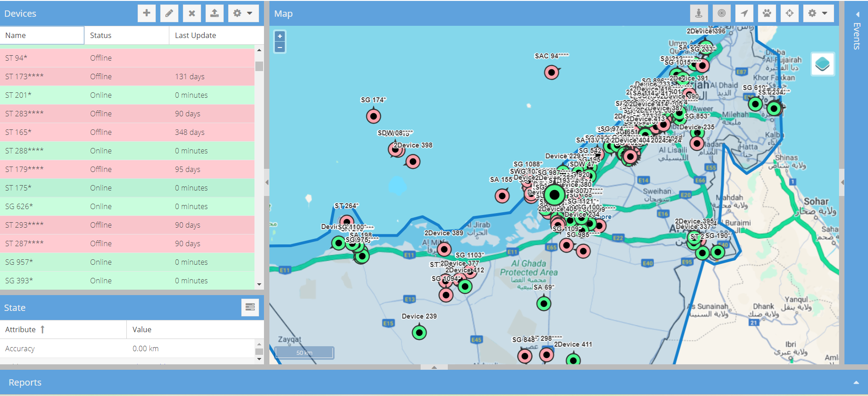Open the map layers switcher icon

pyautogui.click(x=822, y=64)
